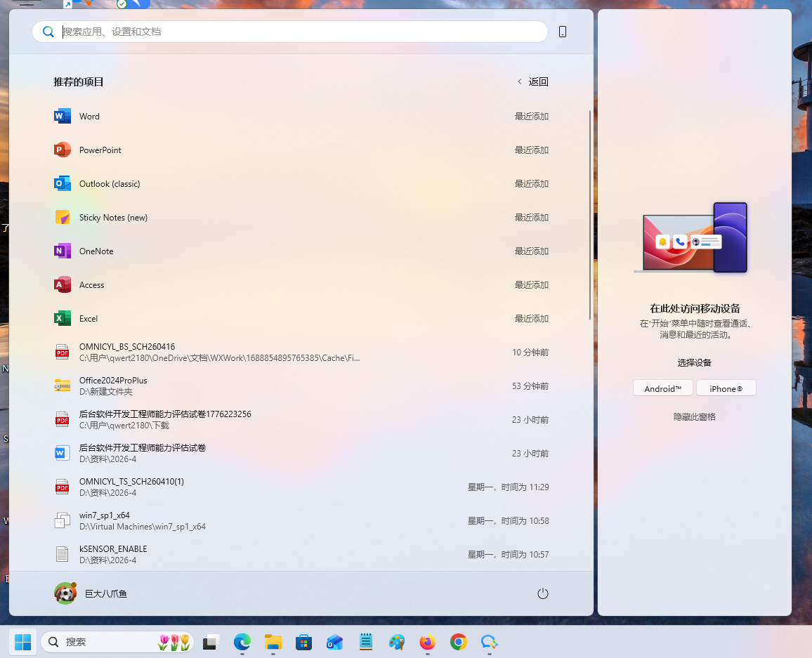Click the power button icon
The image size is (812, 658).
point(542,593)
